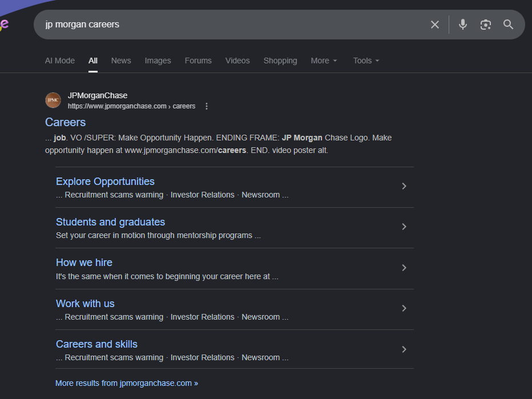The image size is (532, 399).
Task: Click the chevron on the How we hire row
Action: click(404, 268)
